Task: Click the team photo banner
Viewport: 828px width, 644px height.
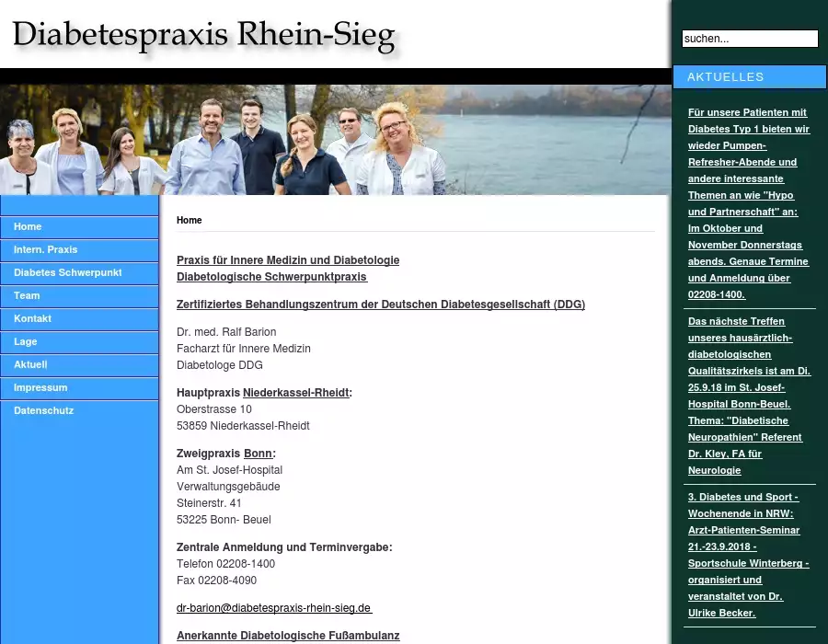Action: tap(336, 140)
